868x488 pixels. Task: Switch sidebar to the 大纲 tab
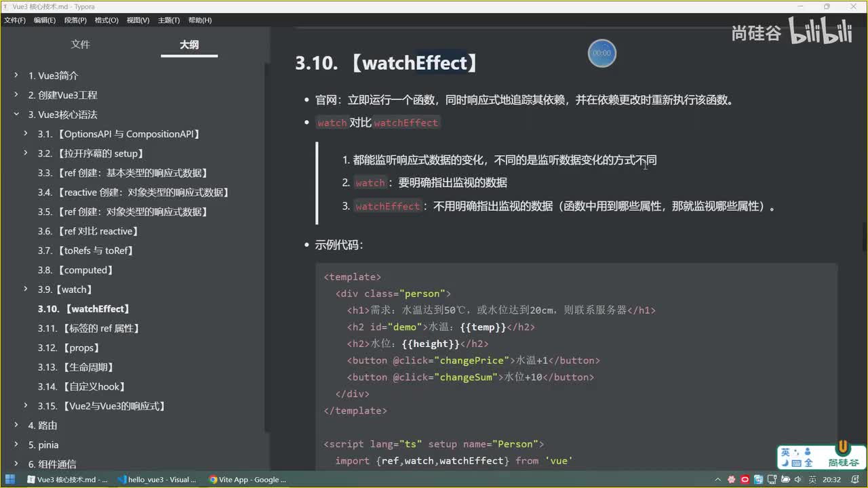pos(189,45)
